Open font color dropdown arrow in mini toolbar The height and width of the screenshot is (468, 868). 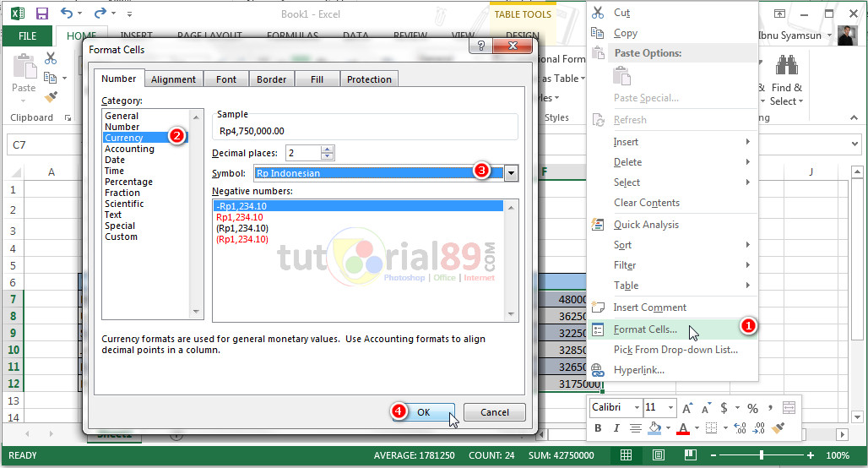click(x=697, y=428)
